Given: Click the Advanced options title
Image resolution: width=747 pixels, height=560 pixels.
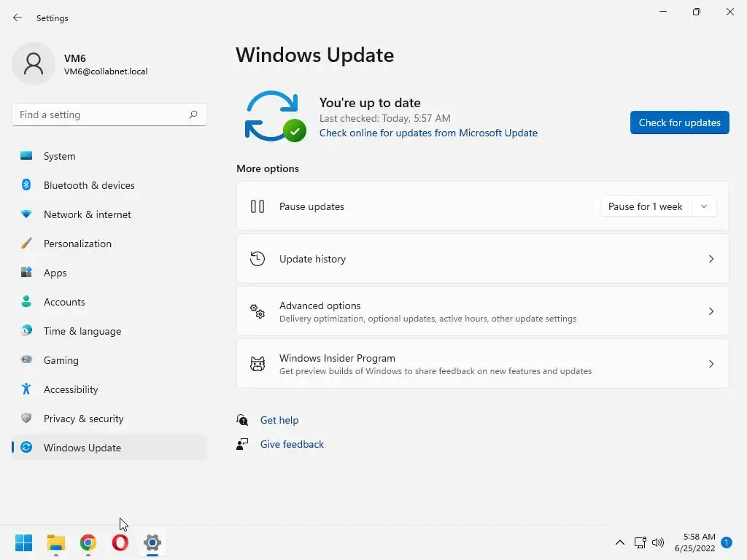Looking at the screenshot, I should pos(320,306).
